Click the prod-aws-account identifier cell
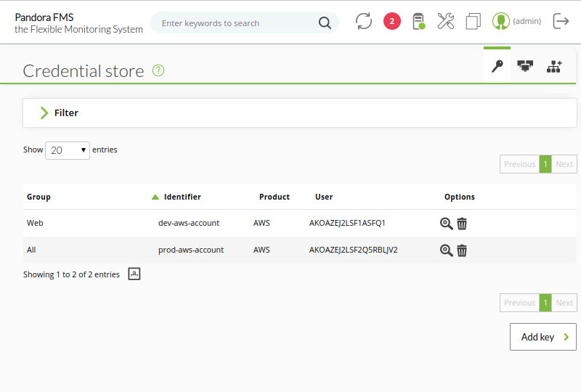Screen dimensions: 581x392 click(191, 250)
